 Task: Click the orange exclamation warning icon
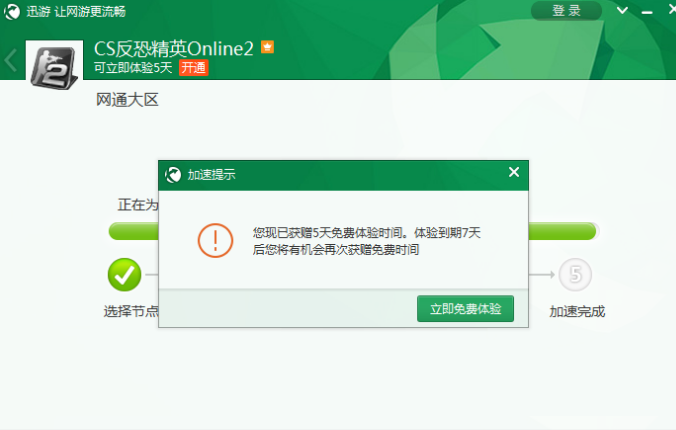[215, 241]
